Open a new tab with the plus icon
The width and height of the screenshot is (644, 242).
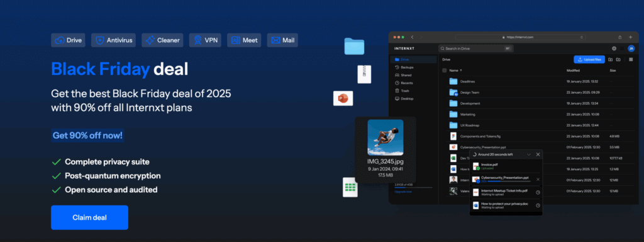630,37
